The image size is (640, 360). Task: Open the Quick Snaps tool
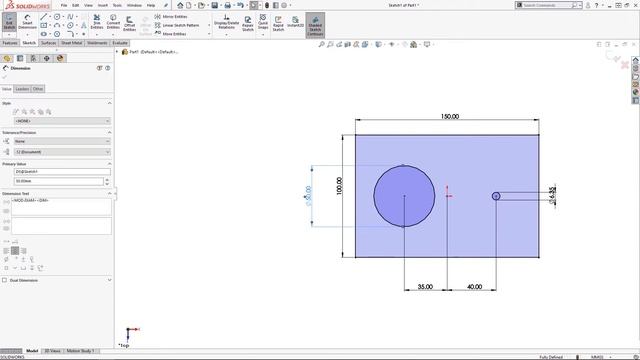click(263, 22)
